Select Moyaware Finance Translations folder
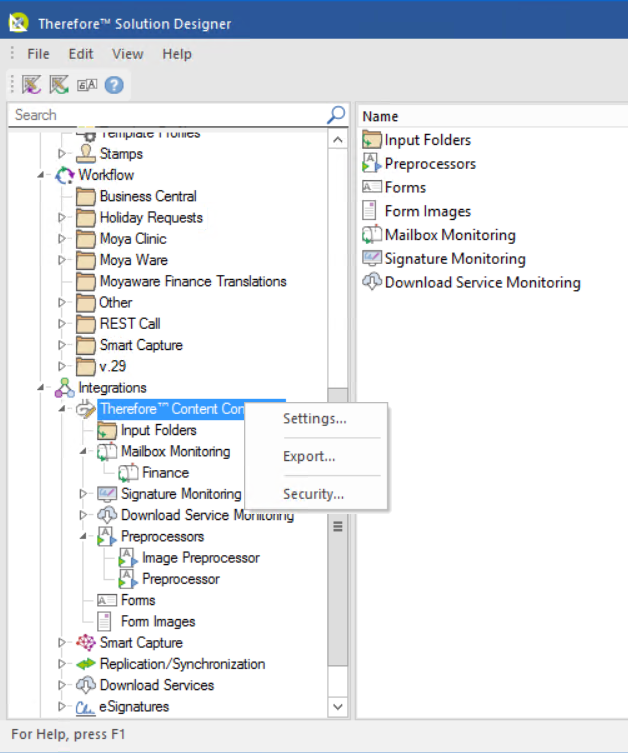628x753 pixels. click(x=193, y=281)
